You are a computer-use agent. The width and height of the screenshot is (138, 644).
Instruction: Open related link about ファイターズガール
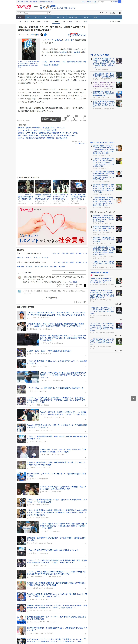37,130
